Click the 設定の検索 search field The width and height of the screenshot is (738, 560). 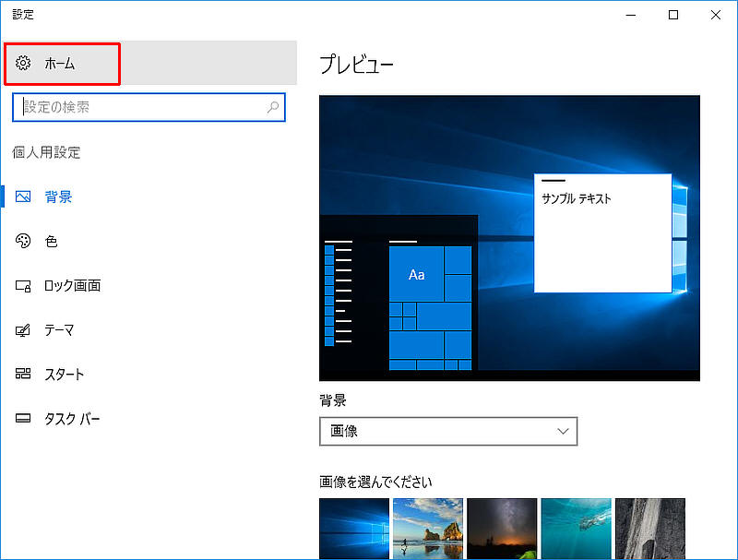click(x=149, y=107)
